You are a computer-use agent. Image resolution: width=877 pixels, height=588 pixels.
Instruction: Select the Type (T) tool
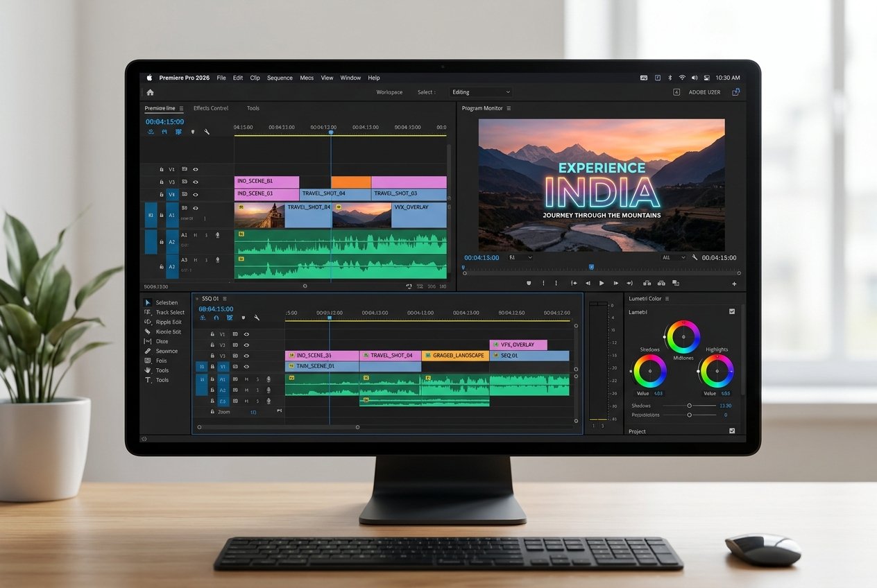pos(148,380)
